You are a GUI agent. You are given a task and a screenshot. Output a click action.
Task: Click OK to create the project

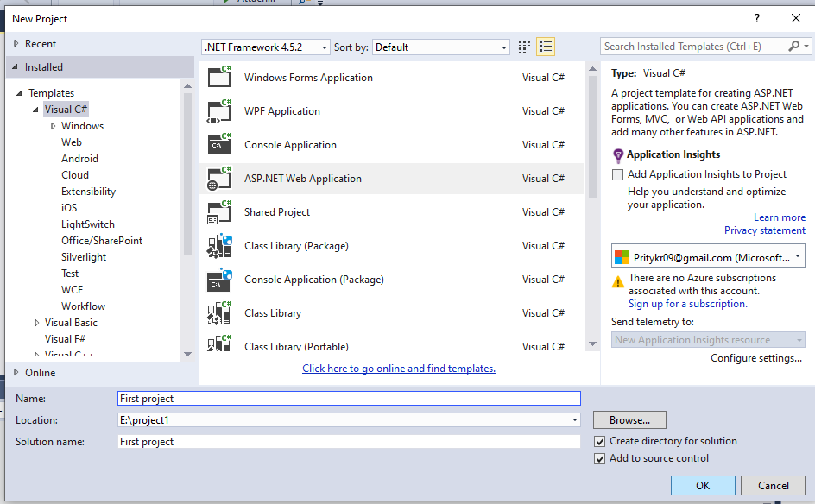703,485
